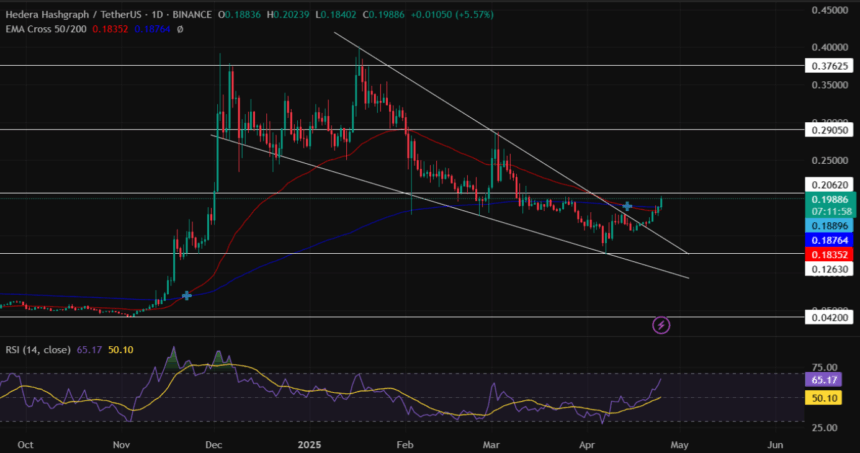Click the 25.00 RSI scale tick
This screenshot has height=453, width=860.
coord(824,428)
